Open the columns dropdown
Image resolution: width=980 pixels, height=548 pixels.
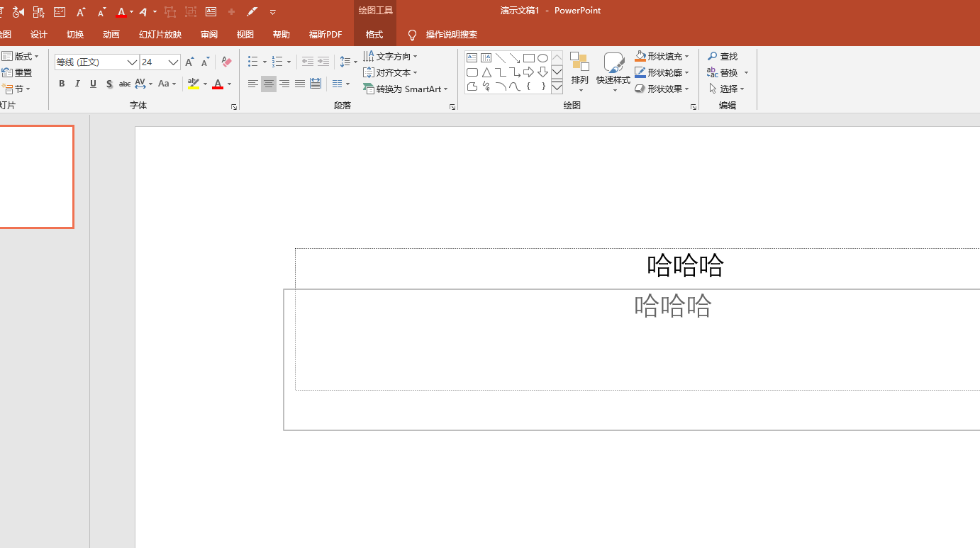[x=341, y=84]
